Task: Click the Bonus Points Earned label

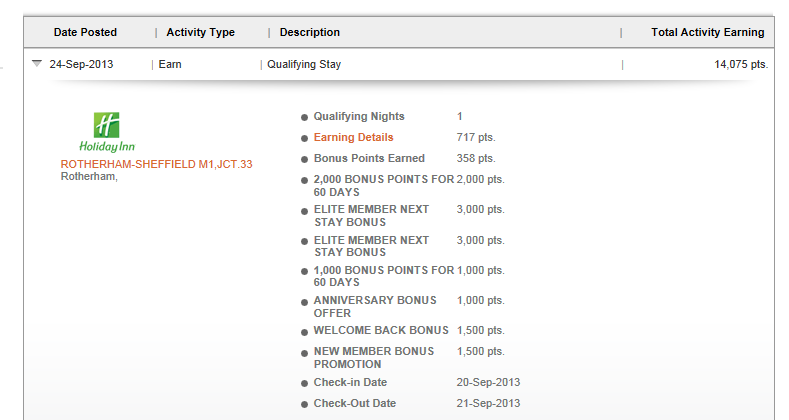Action: (369, 158)
